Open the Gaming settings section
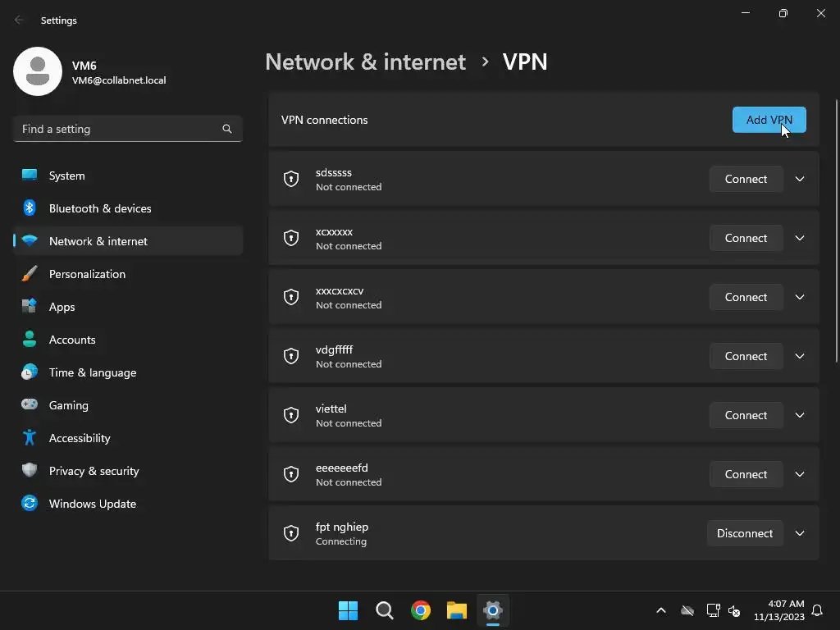840x630 pixels. click(69, 405)
